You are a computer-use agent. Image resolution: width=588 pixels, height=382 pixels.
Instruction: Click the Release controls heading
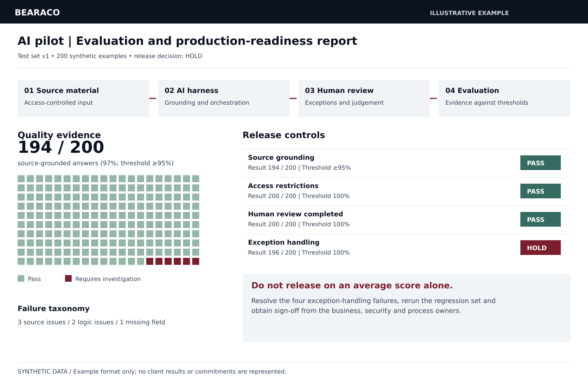(284, 135)
